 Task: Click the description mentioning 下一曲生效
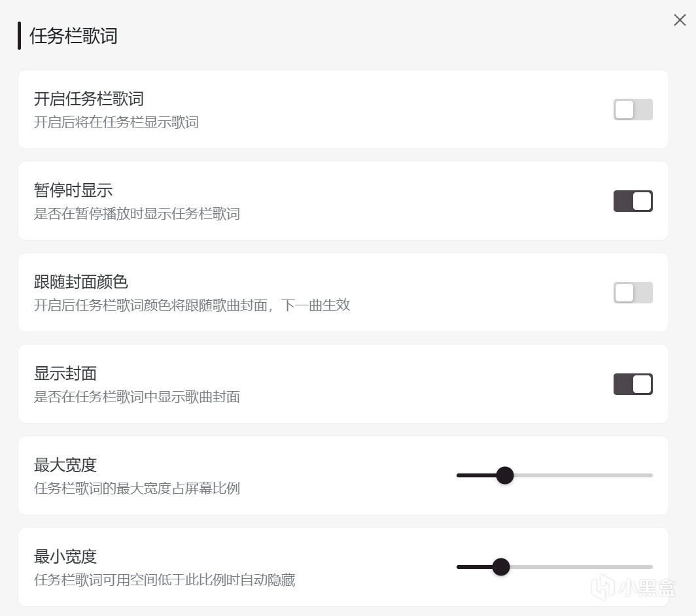192,305
